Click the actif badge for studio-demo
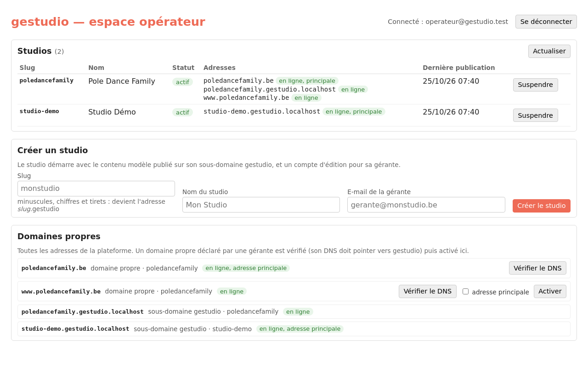Screen dimensions: 588x368 (x=182, y=112)
